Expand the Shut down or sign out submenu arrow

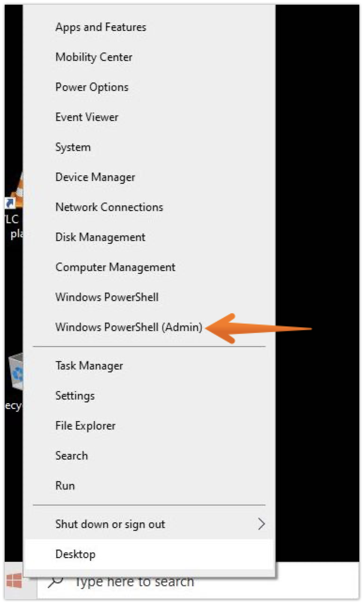[261, 524]
